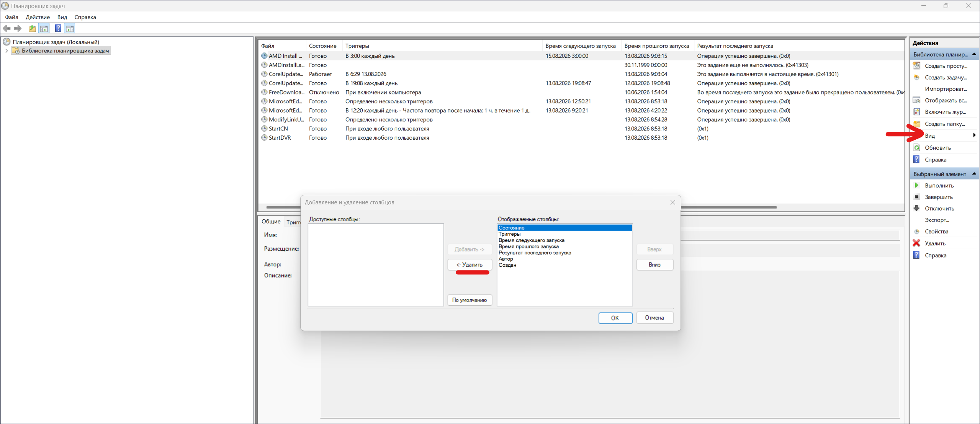
Task: Click the show/hide console tree toolbar icon
Action: [44, 28]
